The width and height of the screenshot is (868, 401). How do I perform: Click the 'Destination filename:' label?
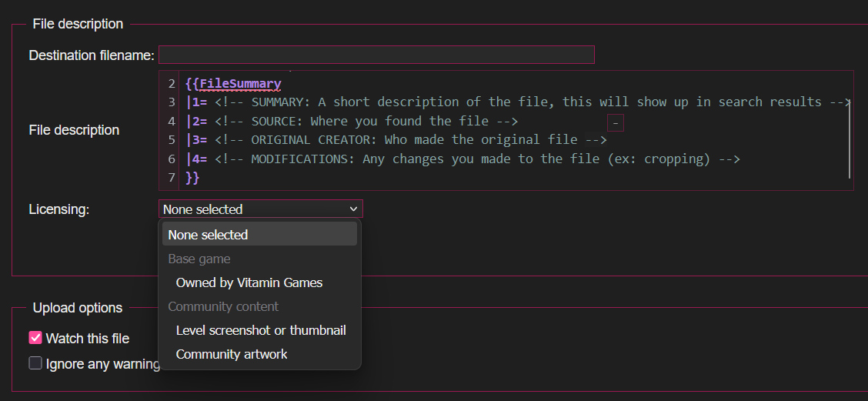[92, 55]
